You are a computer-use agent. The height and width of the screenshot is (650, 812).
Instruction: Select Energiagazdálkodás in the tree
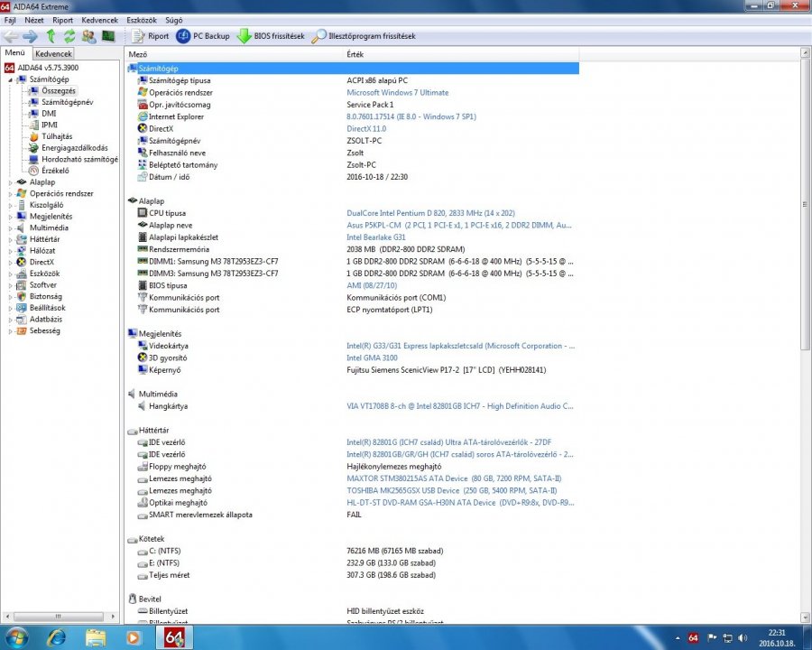coord(75,148)
